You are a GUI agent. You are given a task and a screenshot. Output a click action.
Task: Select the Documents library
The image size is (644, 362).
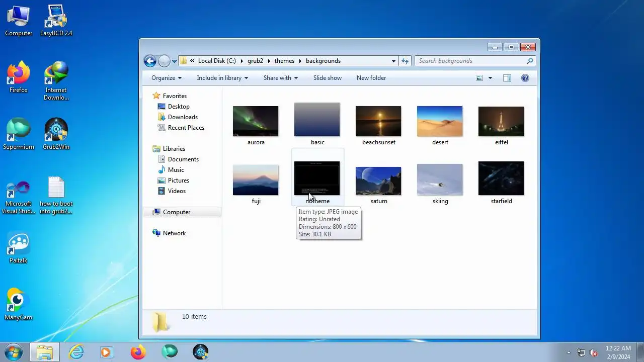pyautogui.click(x=178, y=159)
